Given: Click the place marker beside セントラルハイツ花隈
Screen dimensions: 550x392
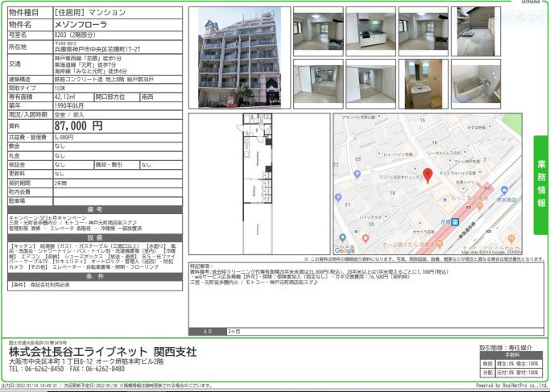Looking at the screenshot, I should (480, 172).
